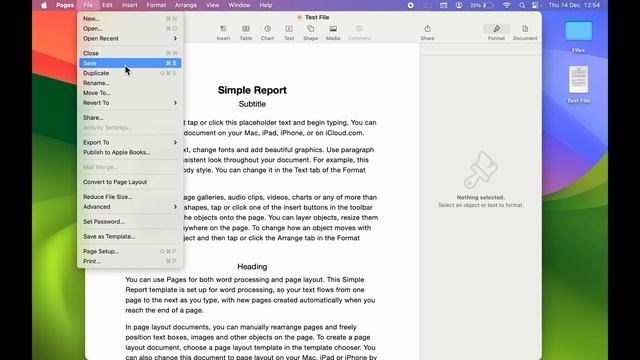Click the Media toolbar icon
This screenshot has height=360, width=640.
tap(333, 33)
